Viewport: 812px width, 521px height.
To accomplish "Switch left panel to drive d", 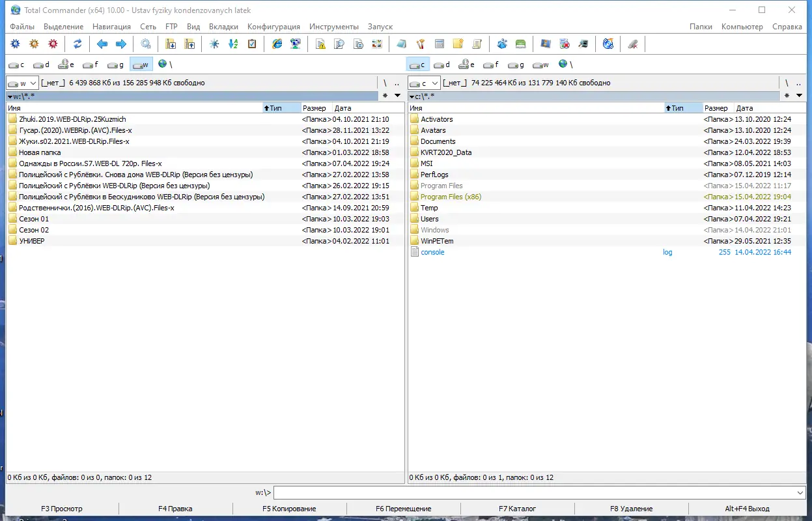I will [x=42, y=64].
